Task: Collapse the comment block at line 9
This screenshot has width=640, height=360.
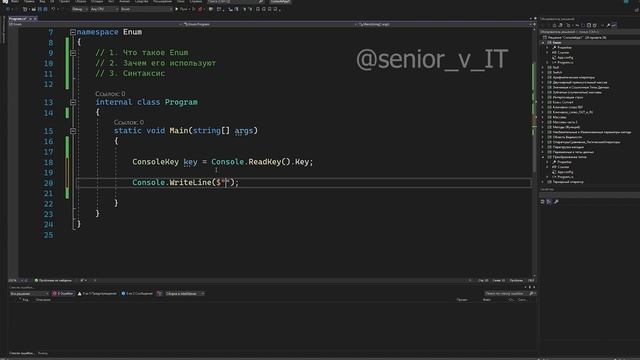Action: point(73,53)
